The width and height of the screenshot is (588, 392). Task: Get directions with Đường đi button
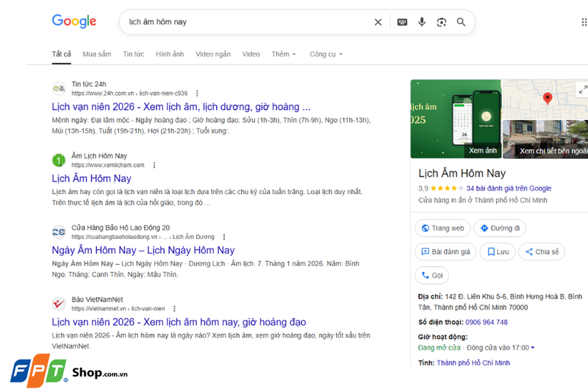click(x=500, y=228)
